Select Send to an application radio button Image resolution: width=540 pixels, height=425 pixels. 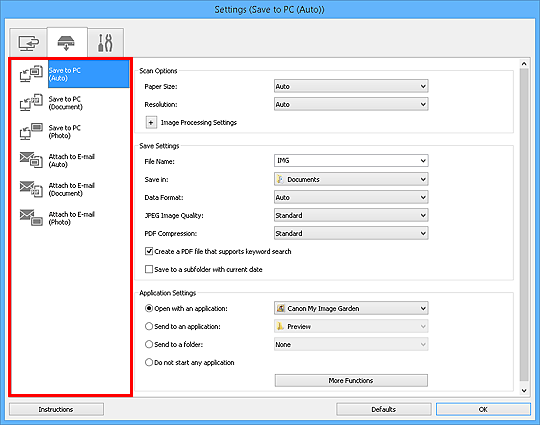149,326
